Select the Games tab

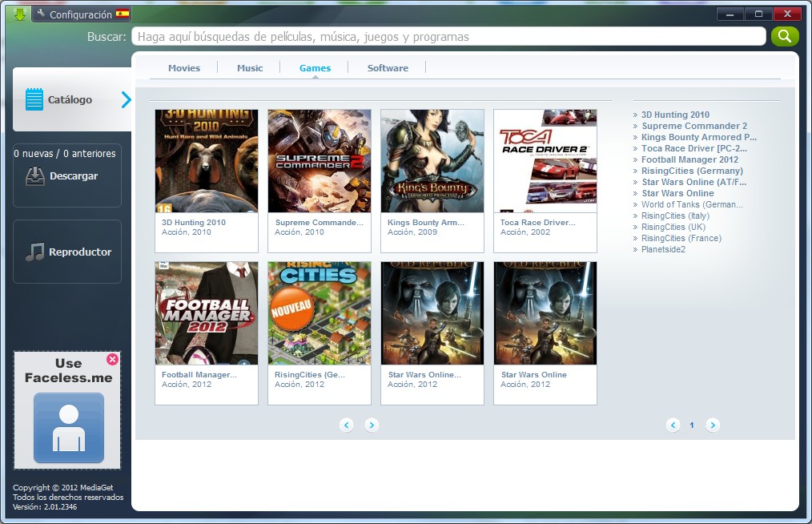click(x=315, y=68)
